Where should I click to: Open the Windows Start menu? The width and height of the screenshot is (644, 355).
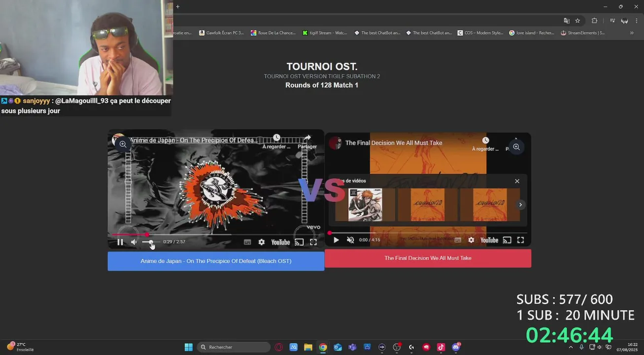pos(188,347)
